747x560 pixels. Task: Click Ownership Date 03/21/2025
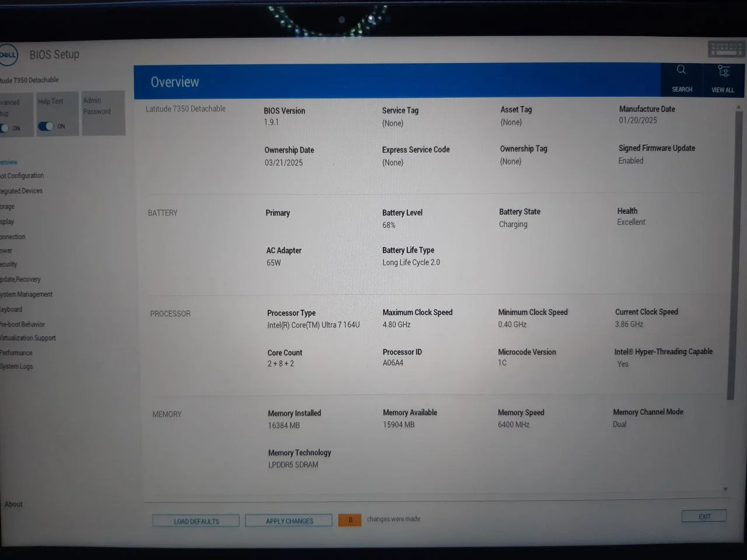(x=284, y=163)
